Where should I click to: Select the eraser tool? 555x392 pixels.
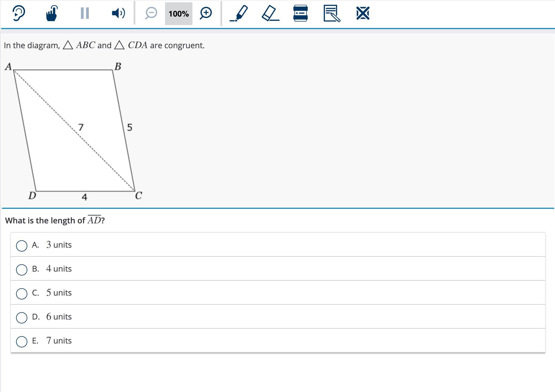tap(270, 13)
